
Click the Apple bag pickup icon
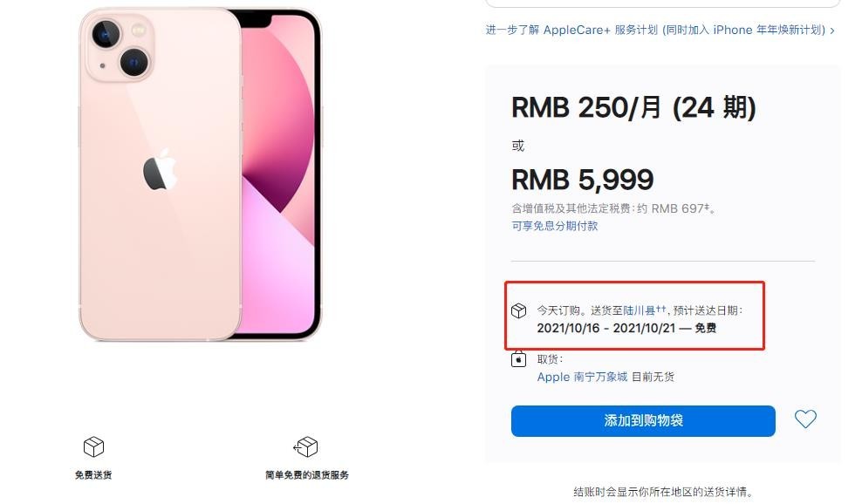click(518, 359)
